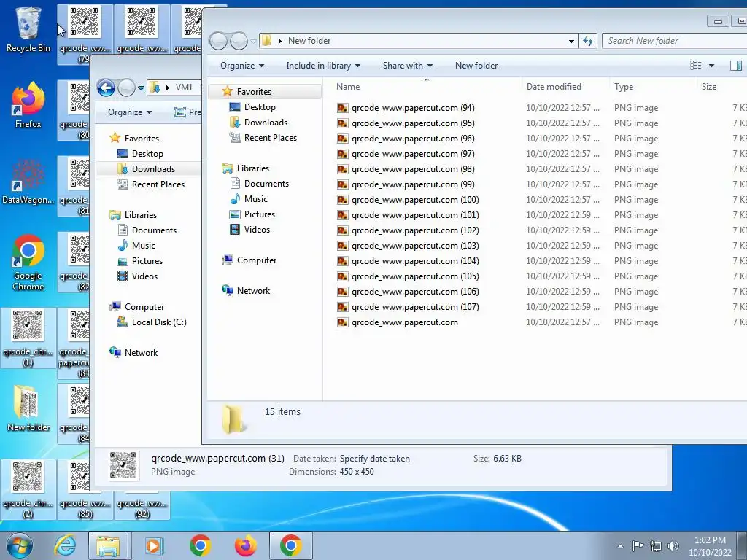Select qrcode_chr... (1) desktop thumbnail
Viewport: 747px width, 560px height.
(28, 338)
